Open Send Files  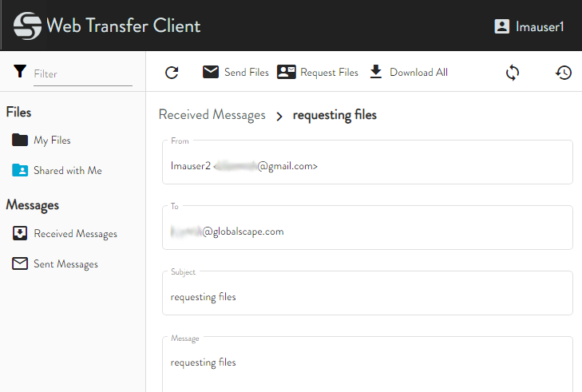246,73
